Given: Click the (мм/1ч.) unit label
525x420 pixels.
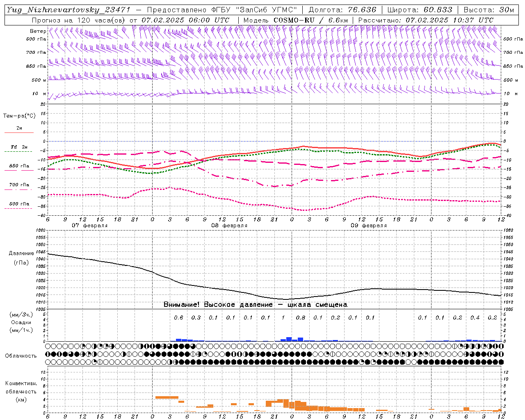Looking at the screenshot, I should click(x=21, y=330).
